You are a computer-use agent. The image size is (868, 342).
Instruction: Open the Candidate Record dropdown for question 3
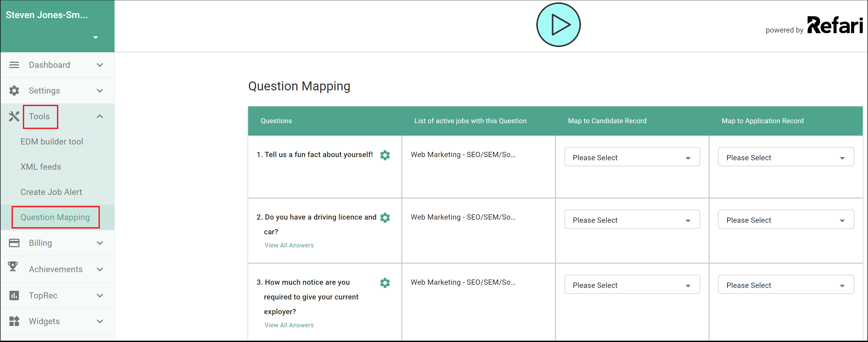coord(632,284)
